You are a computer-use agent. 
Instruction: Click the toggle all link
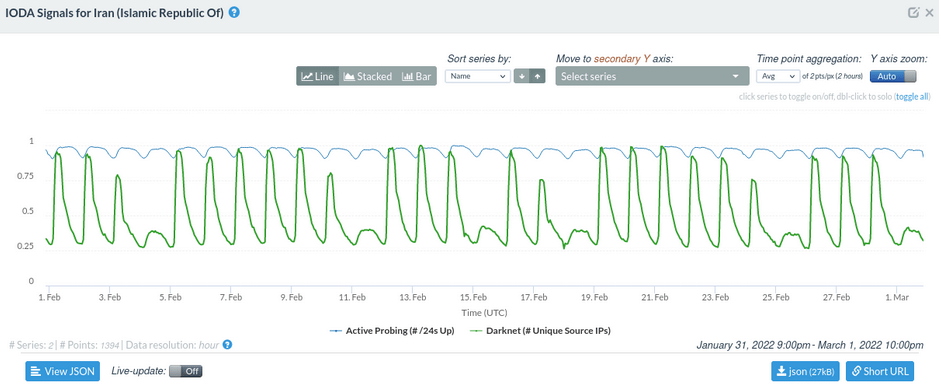click(912, 96)
